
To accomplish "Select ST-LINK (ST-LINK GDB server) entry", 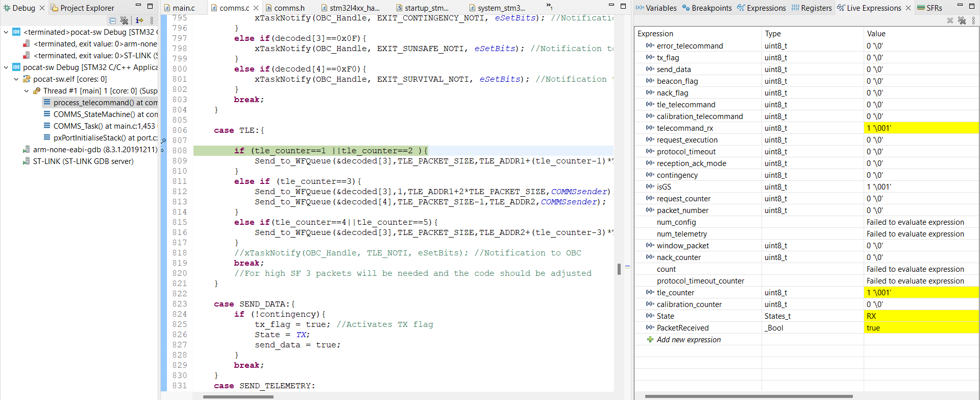I will (78, 161).
